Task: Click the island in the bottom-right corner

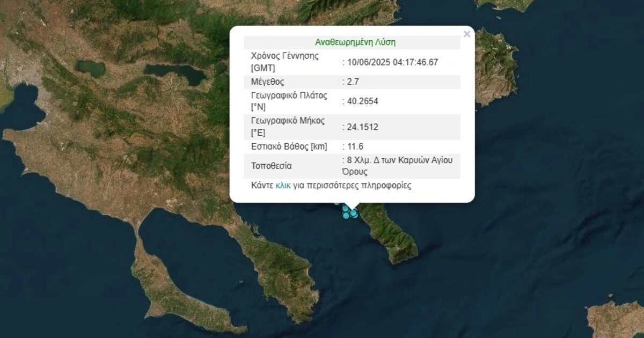Action: pos(617,319)
